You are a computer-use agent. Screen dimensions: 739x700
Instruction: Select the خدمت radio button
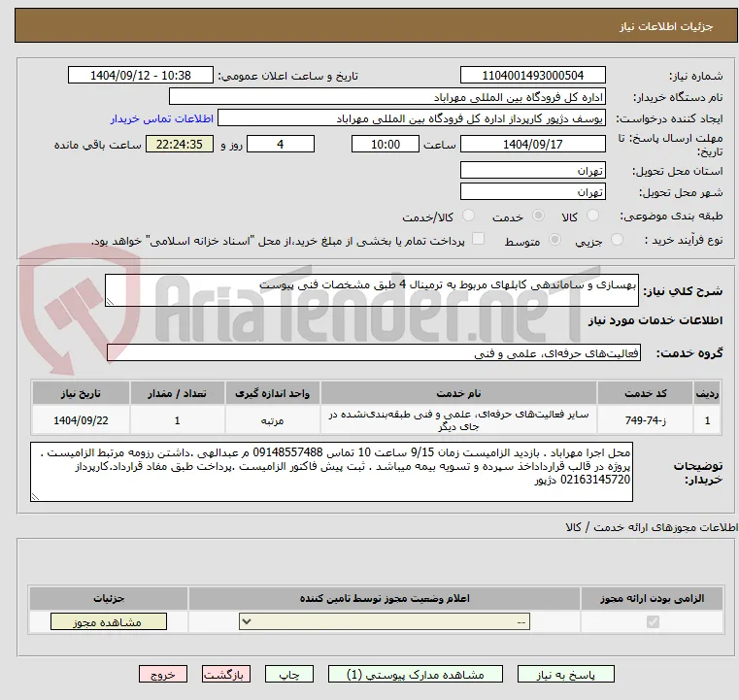pos(538,216)
